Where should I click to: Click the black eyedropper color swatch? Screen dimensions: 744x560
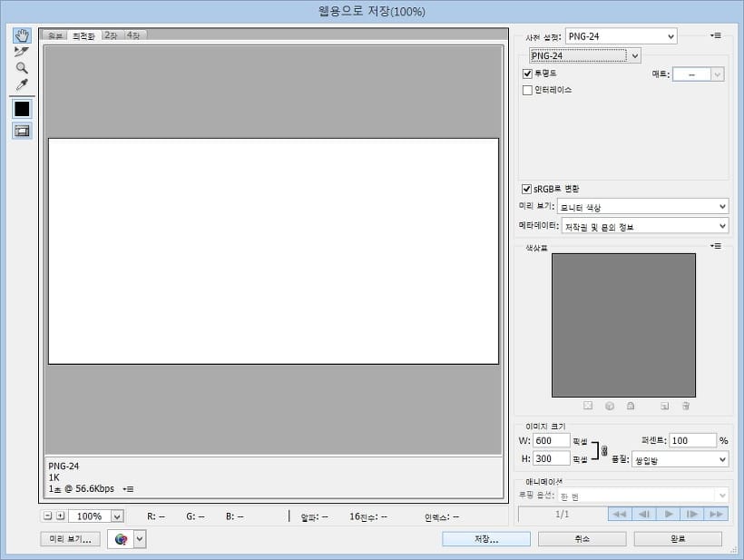pyautogui.click(x=22, y=108)
